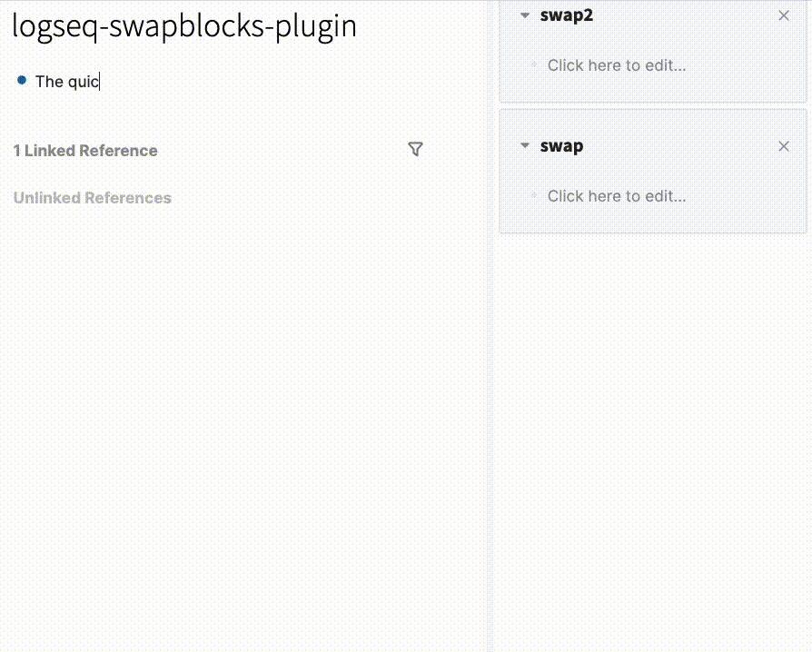Image resolution: width=812 pixels, height=652 pixels.
Task: Collapse the swap2 panel with its arrow
Action: point(524,15)
